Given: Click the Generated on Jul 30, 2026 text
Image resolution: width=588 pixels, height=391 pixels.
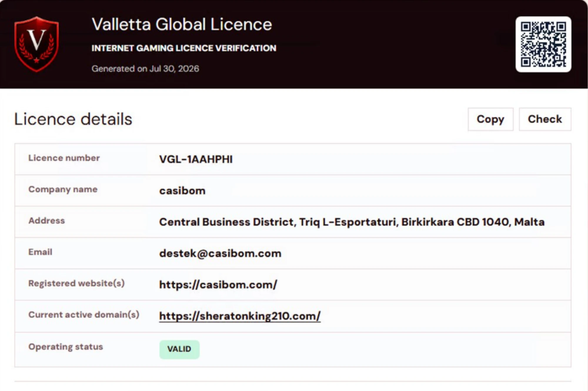Looking at the screenshot, I should click(145, 69).
